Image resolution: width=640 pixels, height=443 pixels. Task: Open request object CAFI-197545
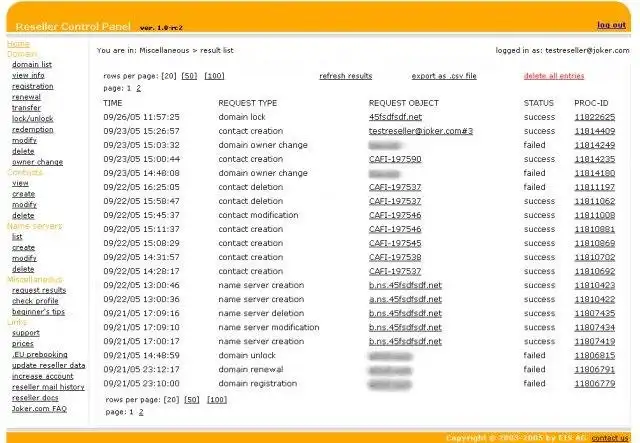395,243
